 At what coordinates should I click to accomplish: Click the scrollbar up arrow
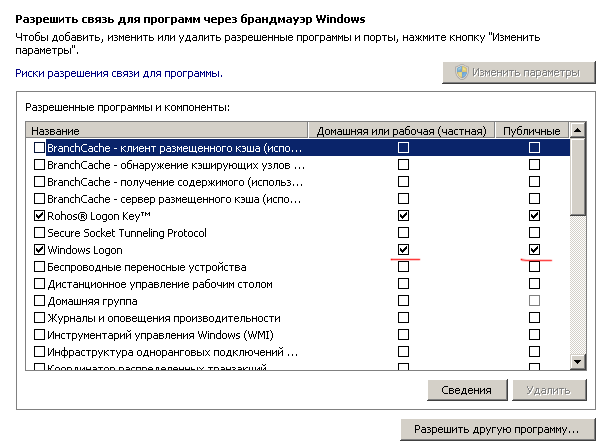(577, 130)
